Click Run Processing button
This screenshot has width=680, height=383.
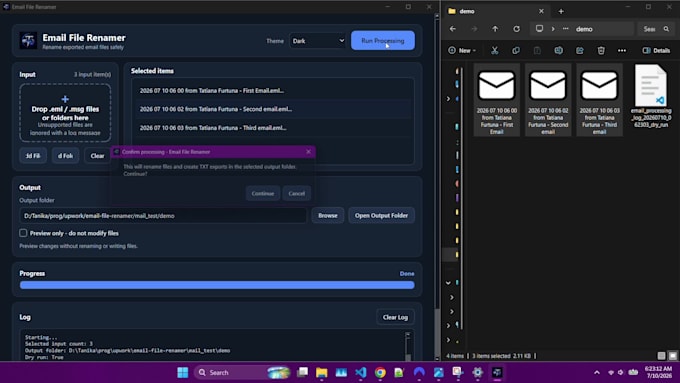(382, 40)
